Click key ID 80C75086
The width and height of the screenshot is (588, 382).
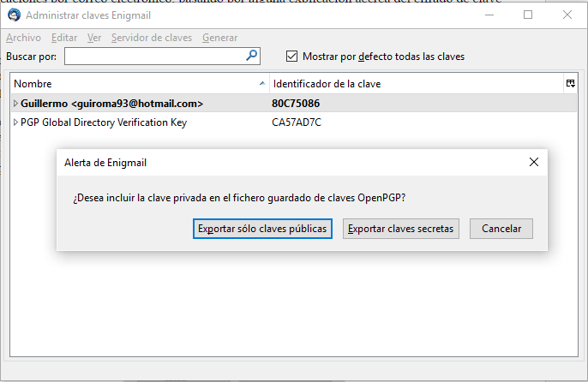click(x=296, y=104)
